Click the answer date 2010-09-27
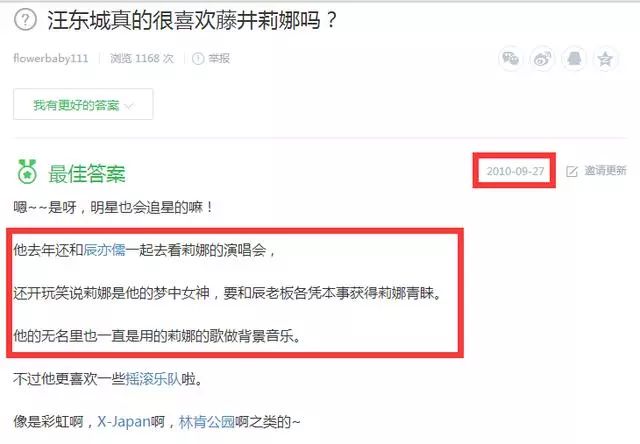Screen dimensions: 640x444 click(515, 171)
